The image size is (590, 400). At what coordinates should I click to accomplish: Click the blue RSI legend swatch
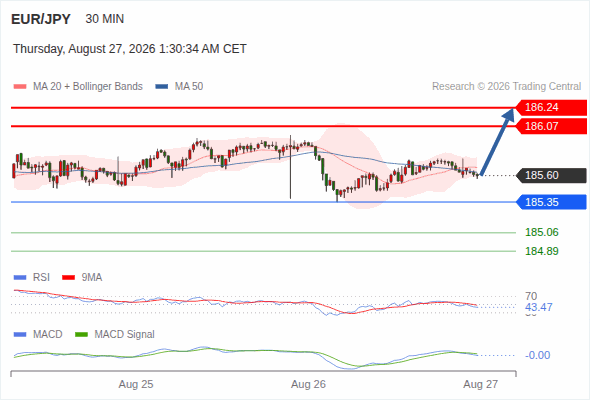[x=20, y=278]
